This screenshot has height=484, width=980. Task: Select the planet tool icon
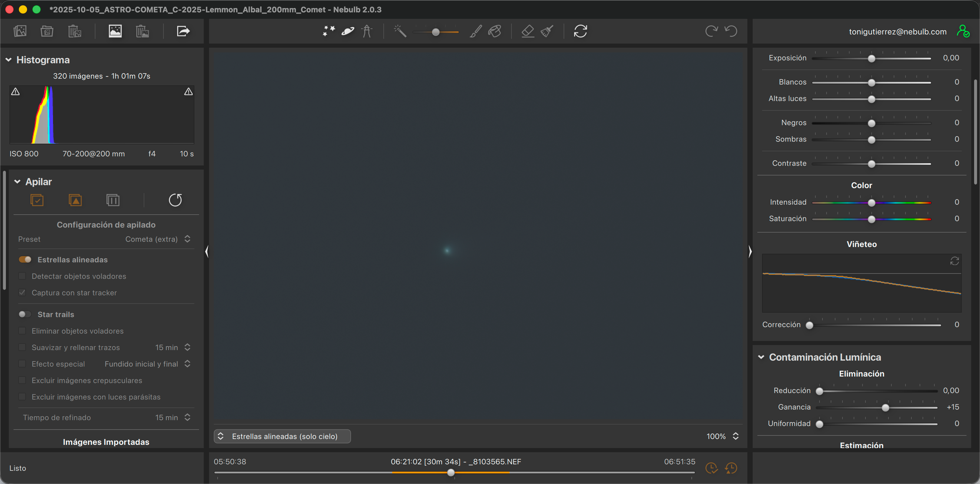click(348, 31)
